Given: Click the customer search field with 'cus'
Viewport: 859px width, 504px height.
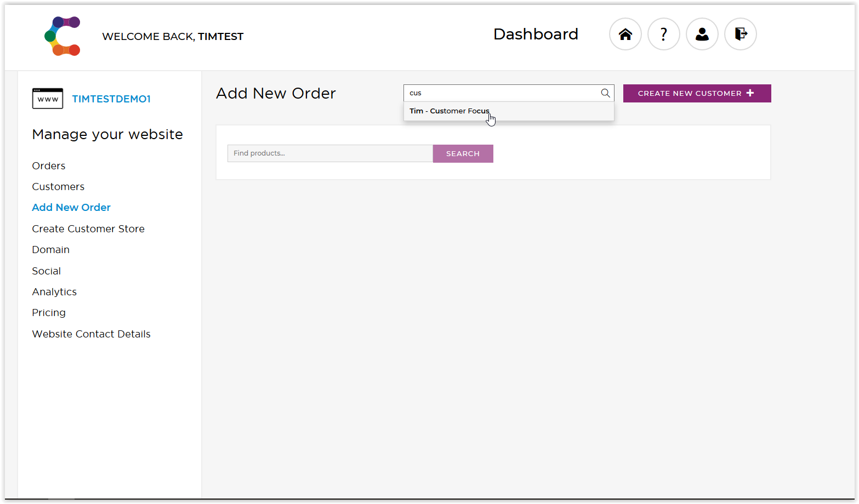Looking at the screenshot, I should click(x=502, y=93).
